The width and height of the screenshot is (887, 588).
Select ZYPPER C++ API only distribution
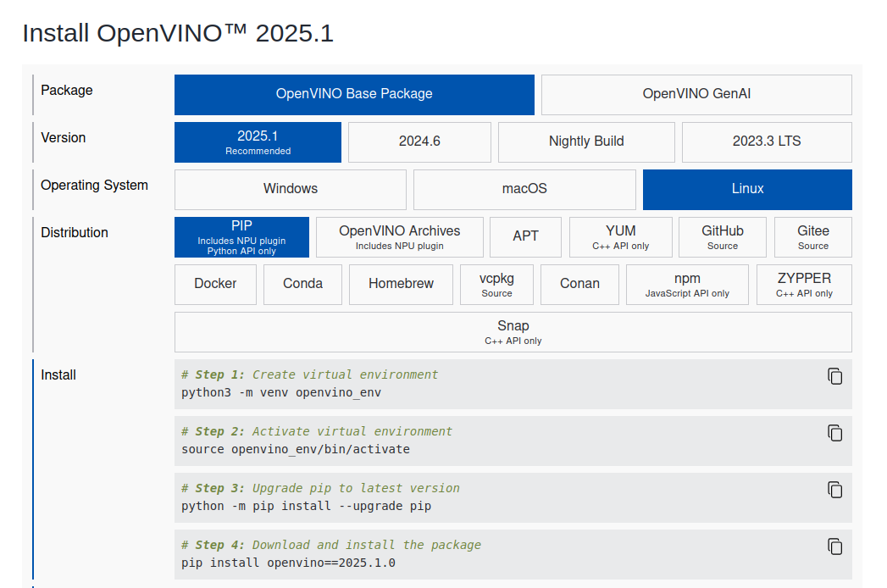(805, 285)
